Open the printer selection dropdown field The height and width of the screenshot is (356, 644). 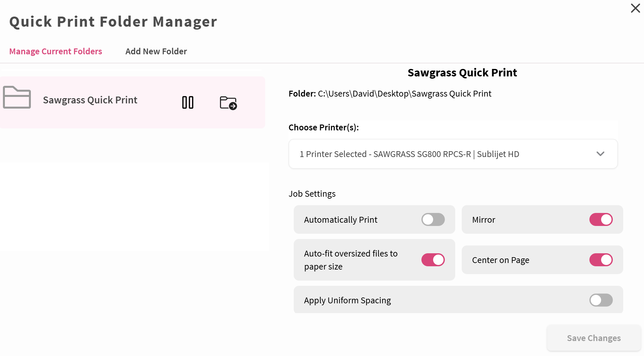point(453,154)
